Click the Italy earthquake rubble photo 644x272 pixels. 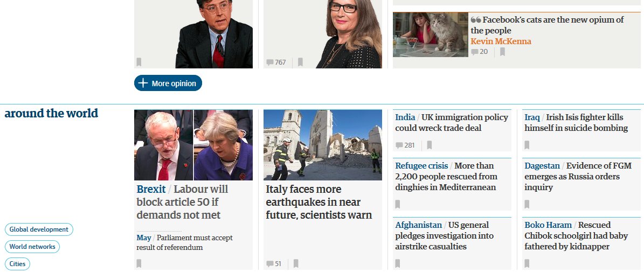point(323,145)
